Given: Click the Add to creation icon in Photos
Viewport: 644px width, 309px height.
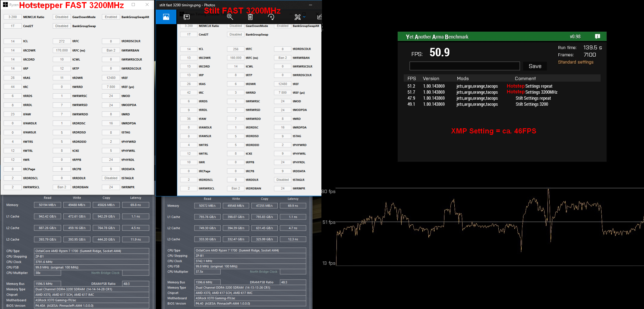Looking at the screenshot, I should [187, 17].
